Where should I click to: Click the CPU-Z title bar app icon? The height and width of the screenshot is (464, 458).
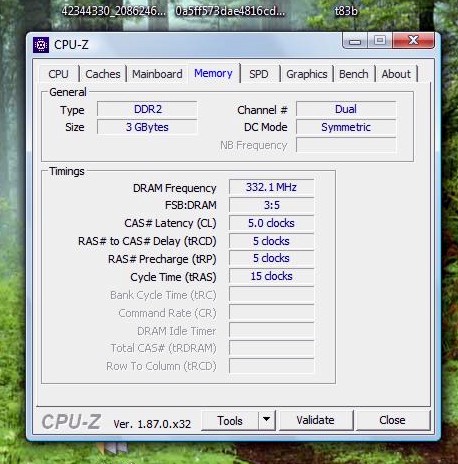(x=41, y=45)
